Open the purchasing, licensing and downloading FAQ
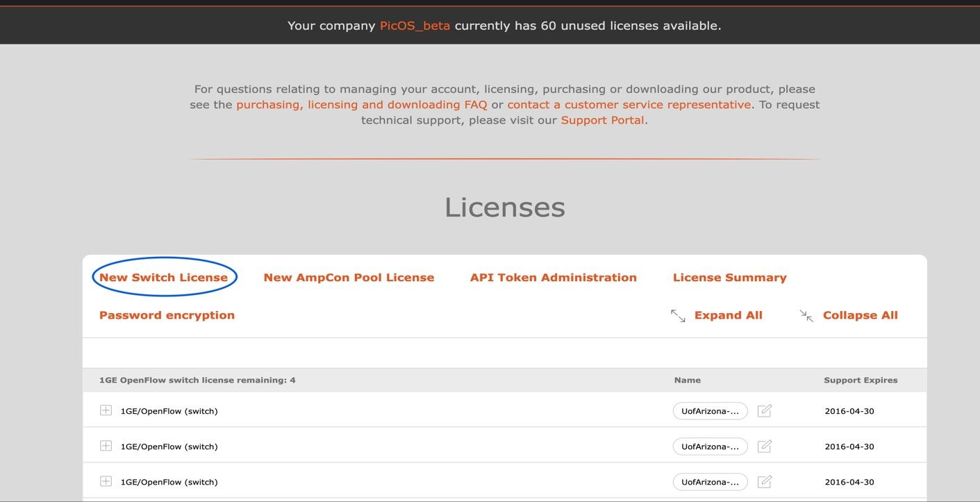The height and width of the screenshot is (502, 980). point(361,104)
